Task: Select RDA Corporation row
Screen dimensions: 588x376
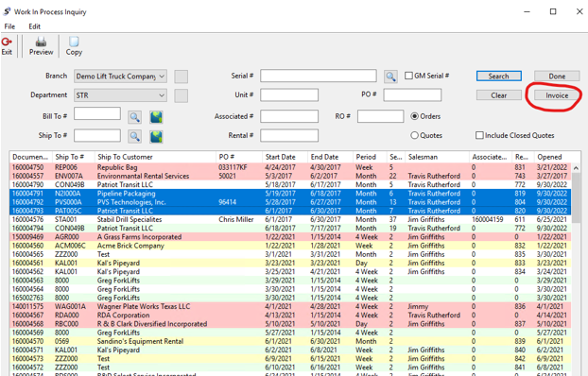Action: 290,315
